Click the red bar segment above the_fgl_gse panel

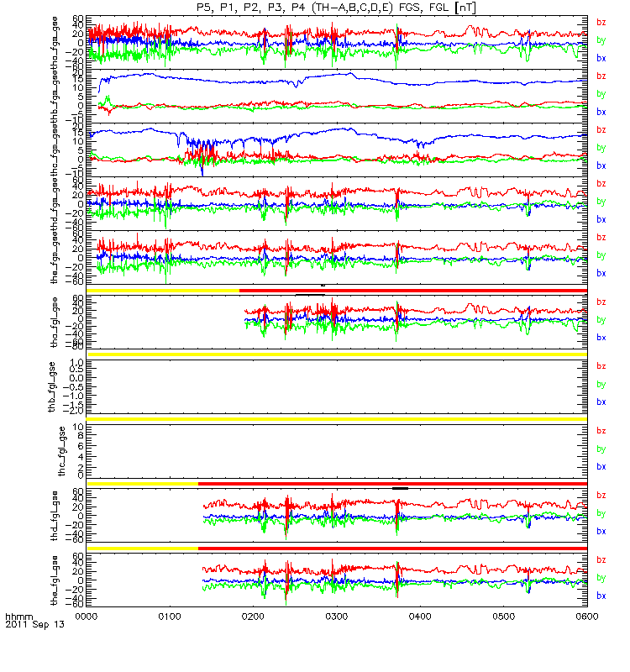click(x=392, y=549)
